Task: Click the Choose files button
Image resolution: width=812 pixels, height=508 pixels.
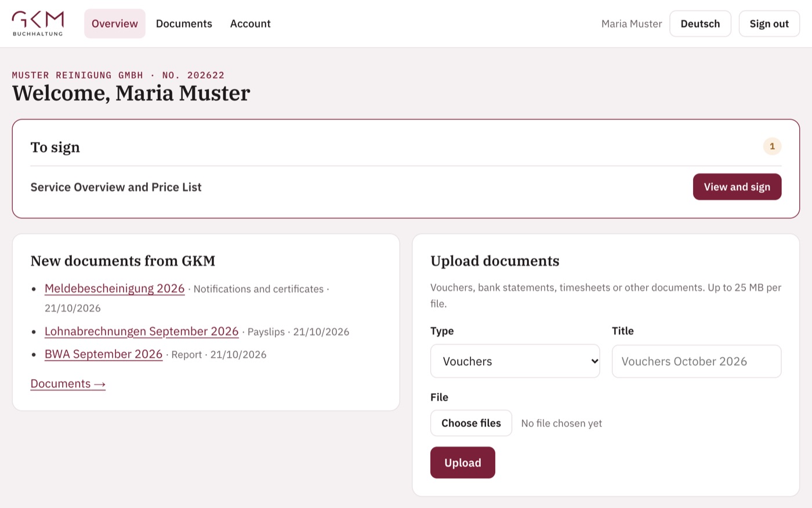Action: tap(471, 423)
